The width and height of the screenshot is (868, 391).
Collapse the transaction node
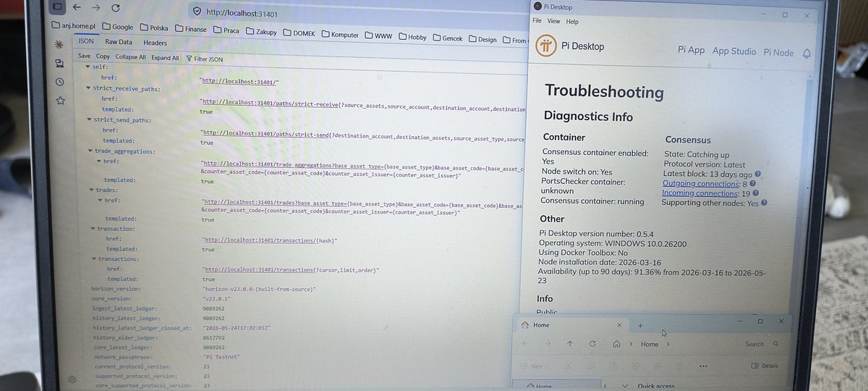coord(93,229)
